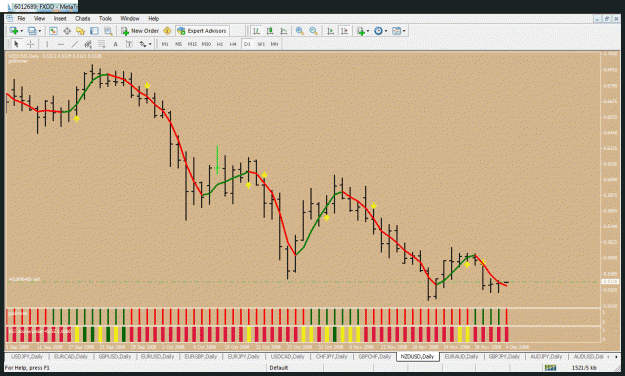Open the Insert menu
The image size is (625, 376).
[60, 18]
